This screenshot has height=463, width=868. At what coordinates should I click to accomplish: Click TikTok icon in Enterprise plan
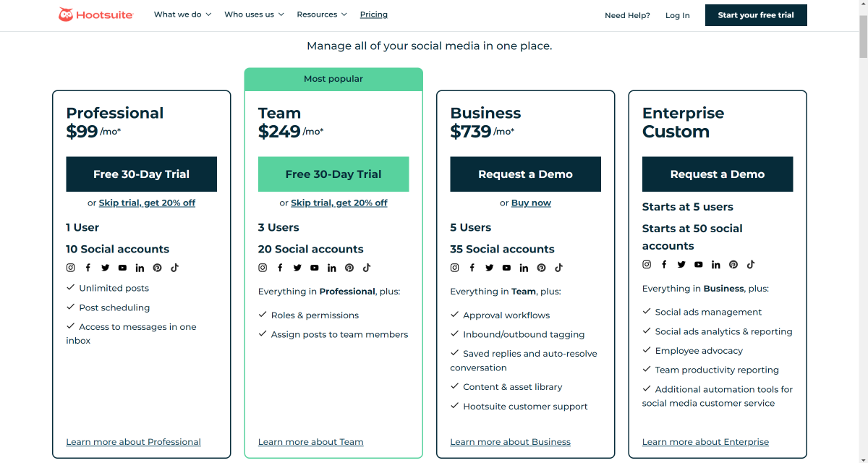point(751,265)
